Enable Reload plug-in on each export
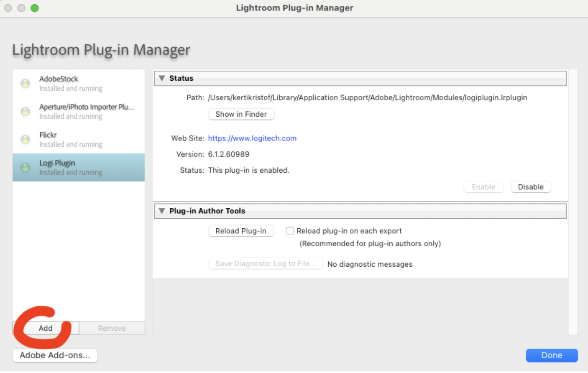 tap(290, 231)
